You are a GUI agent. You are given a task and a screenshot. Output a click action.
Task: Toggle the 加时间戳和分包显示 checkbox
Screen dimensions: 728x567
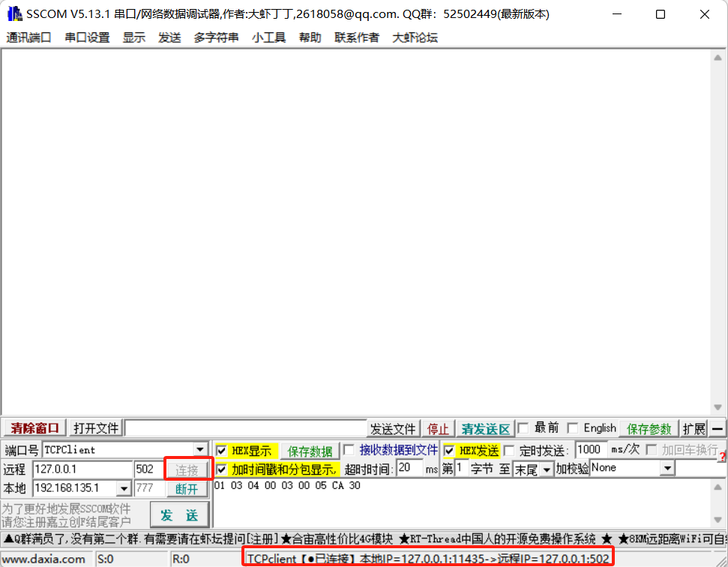(x=221, y=469)
